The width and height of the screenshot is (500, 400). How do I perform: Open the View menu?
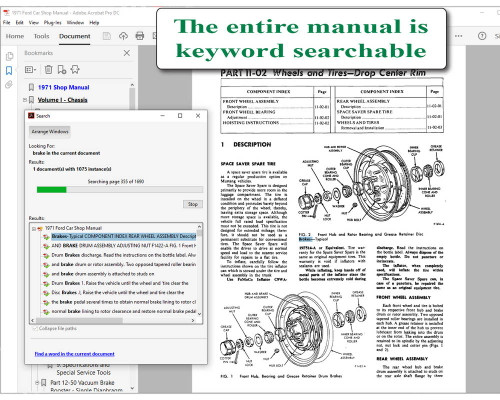point(34,23)
